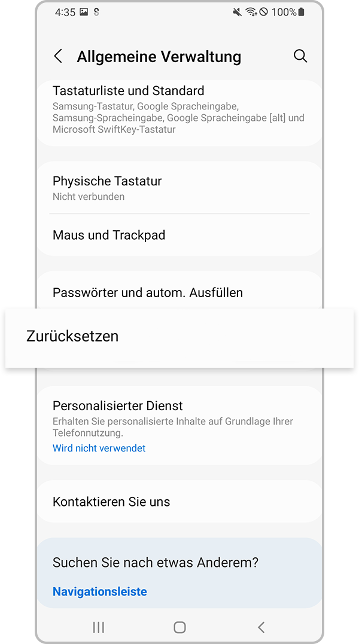Tap the Wird nicht verwendet link
This screenshot has height=644, width=359.
click(99, 448)
